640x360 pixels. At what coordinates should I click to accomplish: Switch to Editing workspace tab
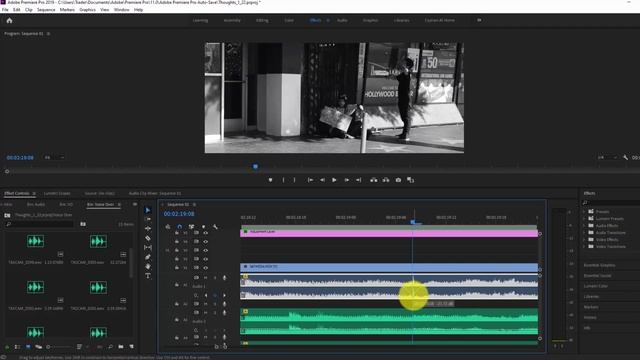[x=262, y=20]
